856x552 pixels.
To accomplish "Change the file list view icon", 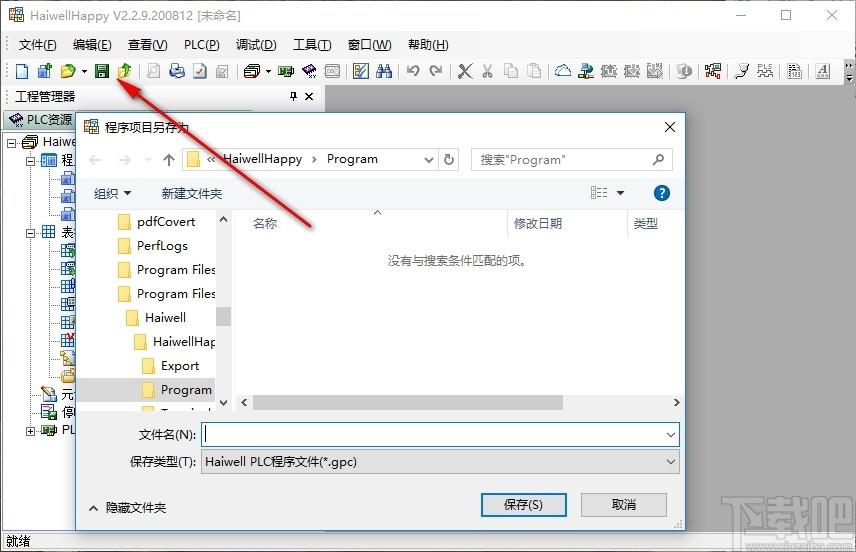I will (599, 193).
